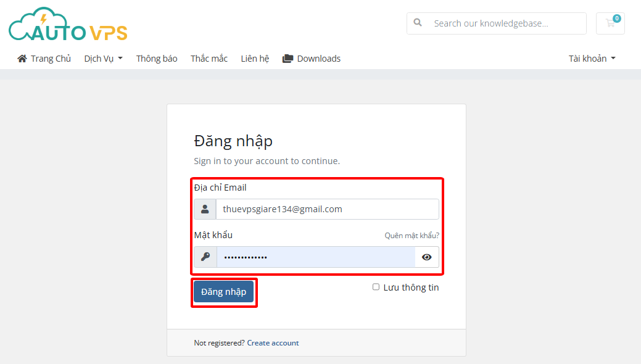
Task: Click 'Sign in to your account to continue.' text
Action: (267, 161)
